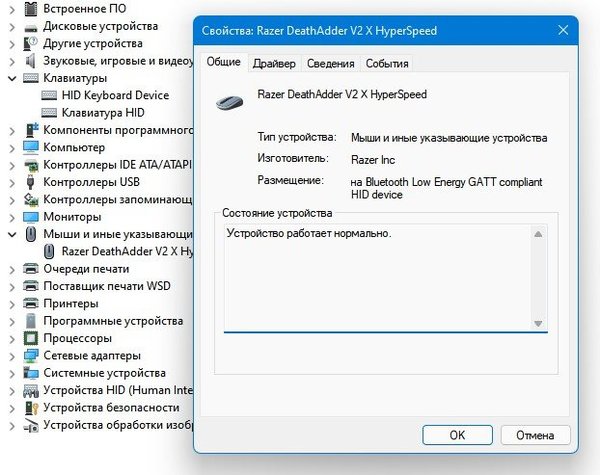Screen dimensions: 600x475
Task: Click the Отмена button
Action: pyautogui.click(x=534, y=435)
